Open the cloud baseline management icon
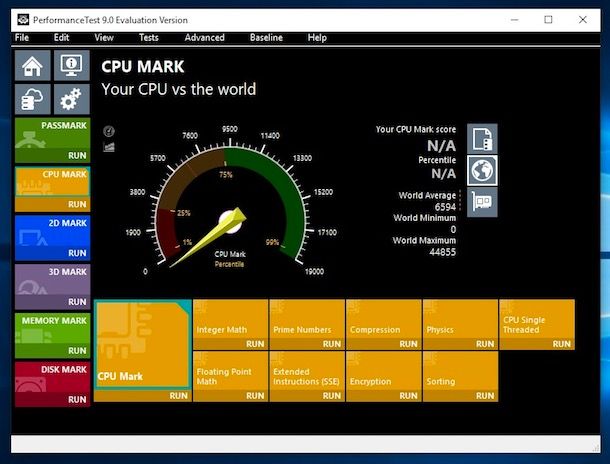Image resolution: width=610 pixels, height=464 pixels. [x=33, y=99]
